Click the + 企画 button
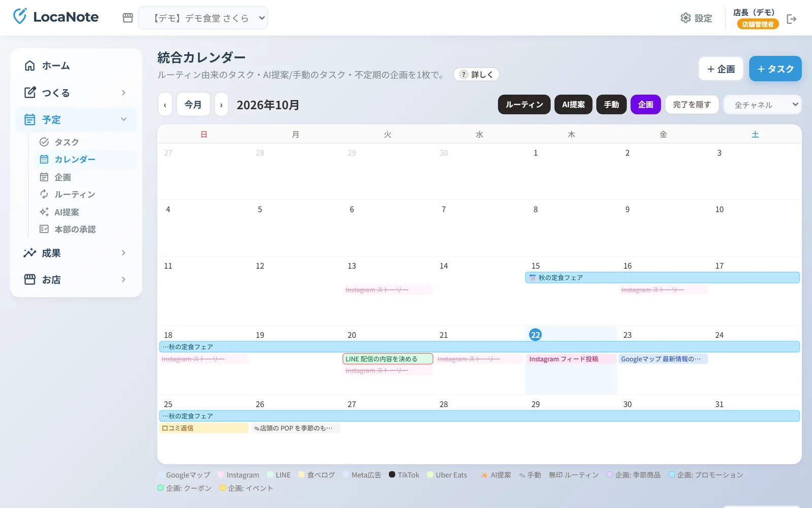This screenshot has width=812, height=508. pos(721,69)
